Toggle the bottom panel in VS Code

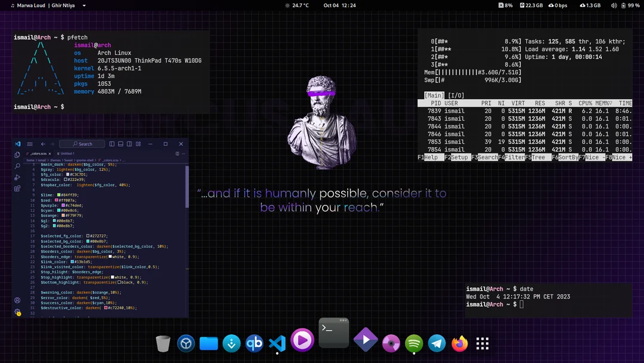pos(120,144)
